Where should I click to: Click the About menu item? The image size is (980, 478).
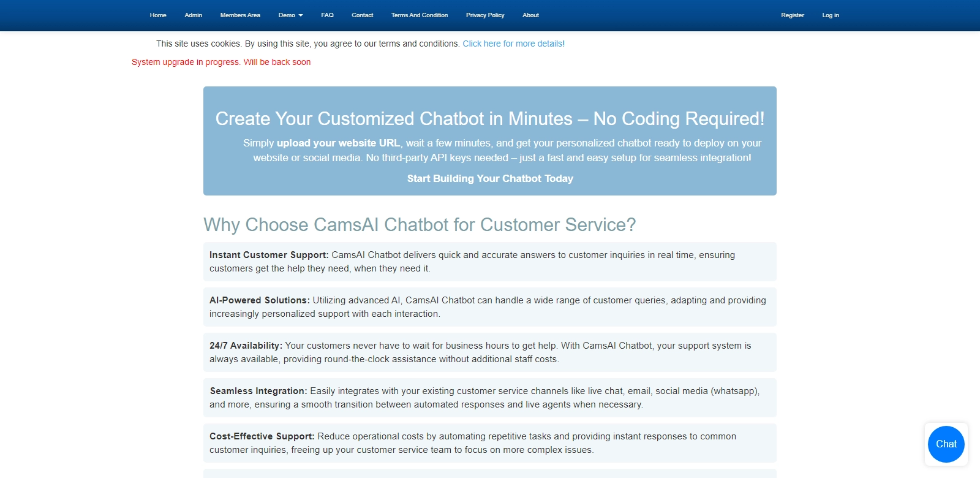(530, 15)
